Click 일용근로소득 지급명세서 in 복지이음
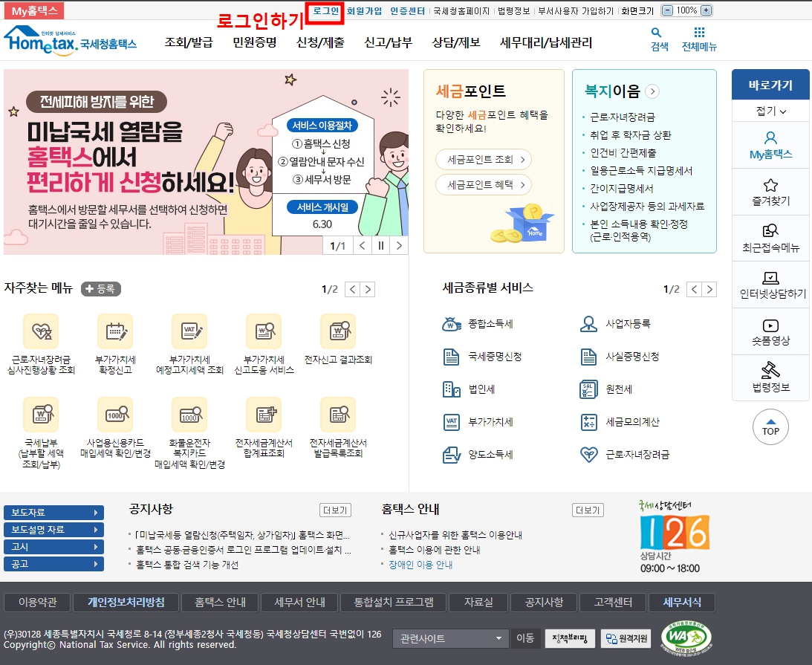This screenshot has height=665, width=812. [641, 170]
